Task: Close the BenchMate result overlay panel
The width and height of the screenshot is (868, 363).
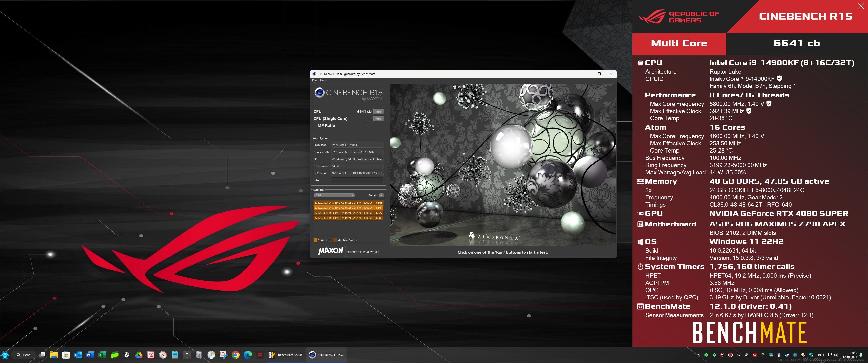Action: tap(861, 6)
